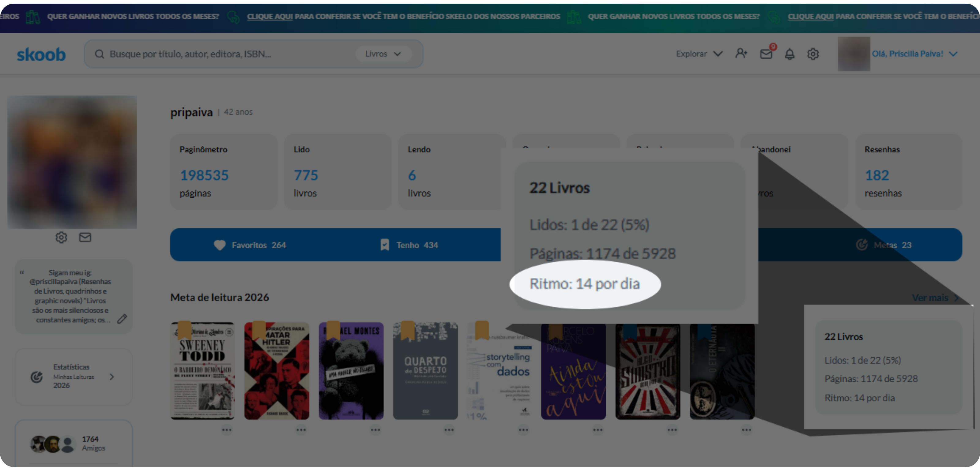Open the add friend icon in header
980x472 pixels.
pos(741,54)
